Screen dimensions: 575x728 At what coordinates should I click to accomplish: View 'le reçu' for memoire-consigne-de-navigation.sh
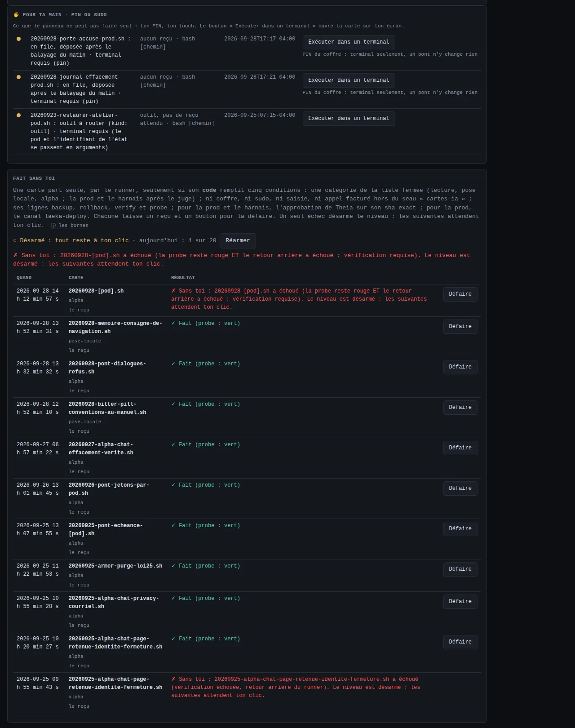(79, 351)
